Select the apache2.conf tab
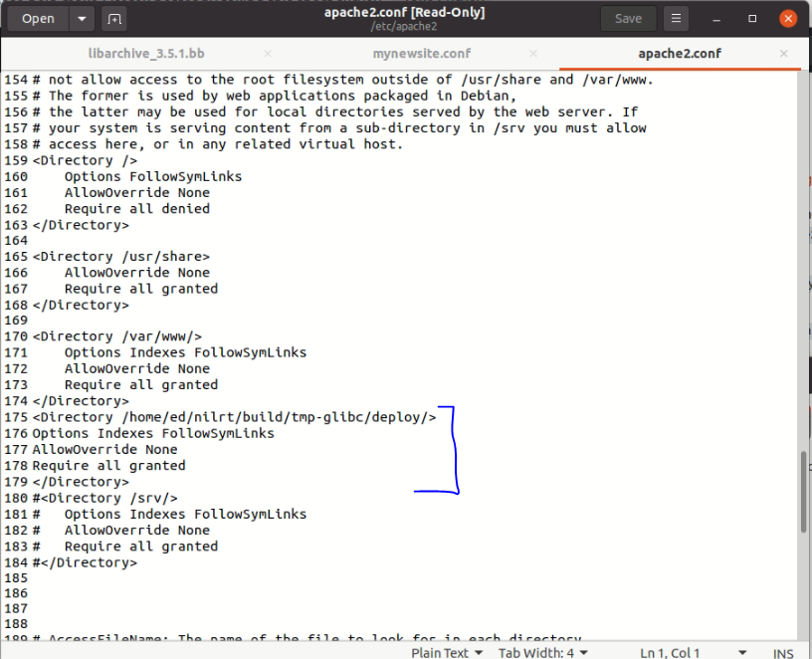Image resolution: width=812 pixels, height=659 pixels. pos(680,54)
